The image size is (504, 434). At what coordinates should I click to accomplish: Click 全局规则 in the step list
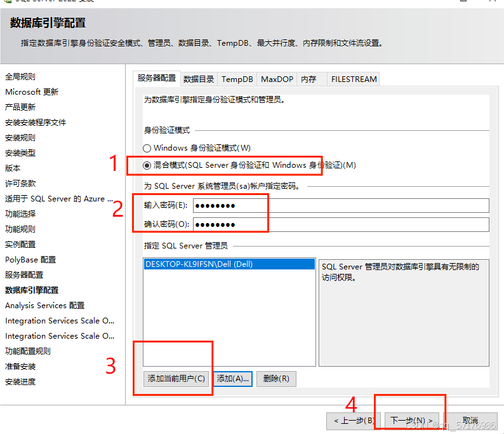pyautogui.click(x=20, y=76)
